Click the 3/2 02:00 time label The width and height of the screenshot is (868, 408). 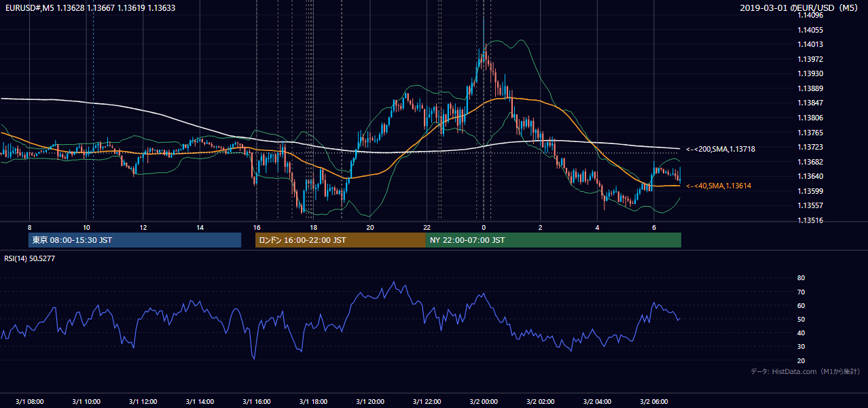point(541,401)
